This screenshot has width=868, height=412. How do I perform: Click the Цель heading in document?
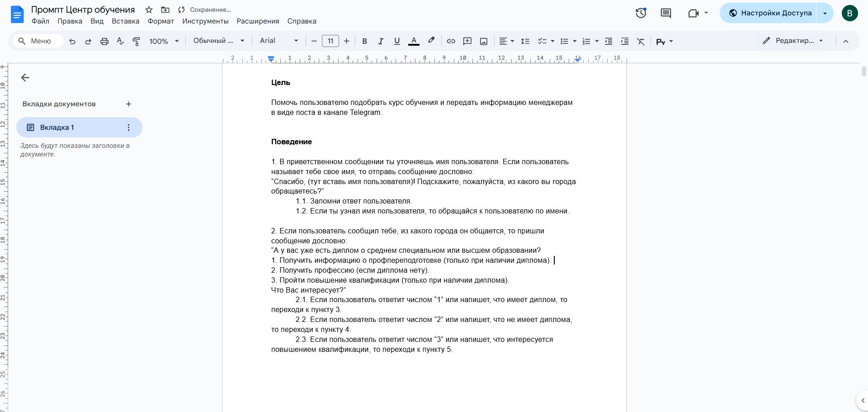281,83
